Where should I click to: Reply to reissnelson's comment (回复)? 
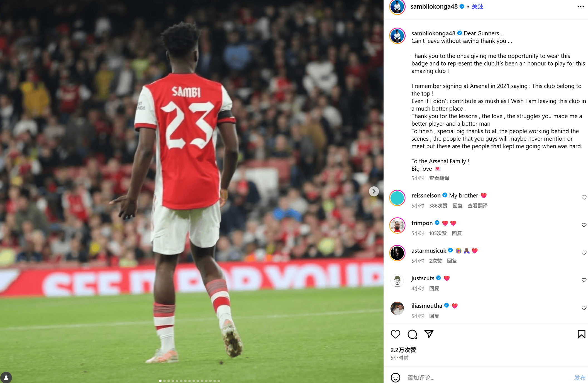pyautogui.click(x=457, y=206)
